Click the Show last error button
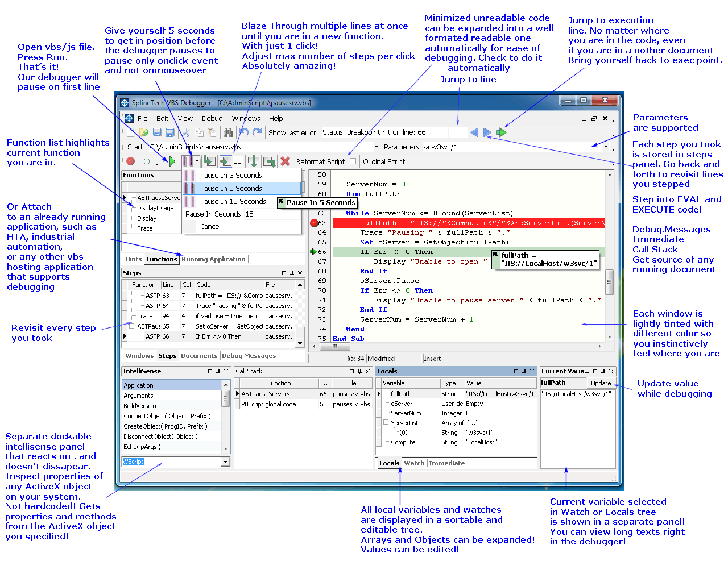 [292, 132]
